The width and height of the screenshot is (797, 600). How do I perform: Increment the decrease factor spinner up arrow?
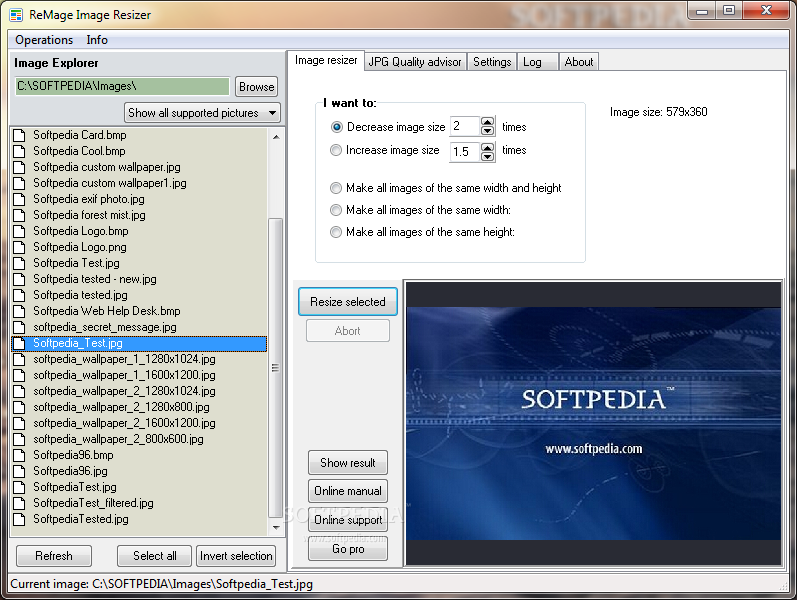(x=487, y=122)
